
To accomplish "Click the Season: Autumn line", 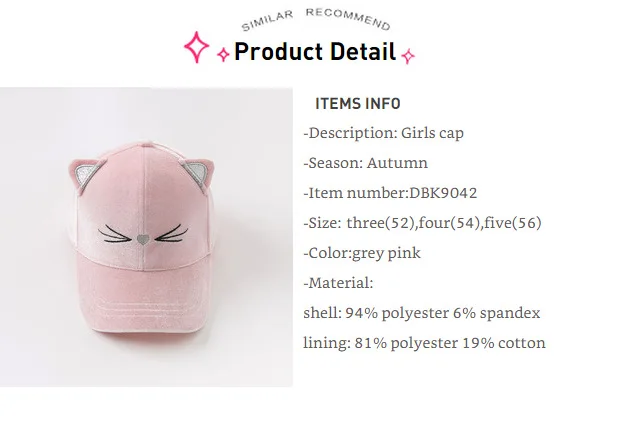I will coord(365,163).
